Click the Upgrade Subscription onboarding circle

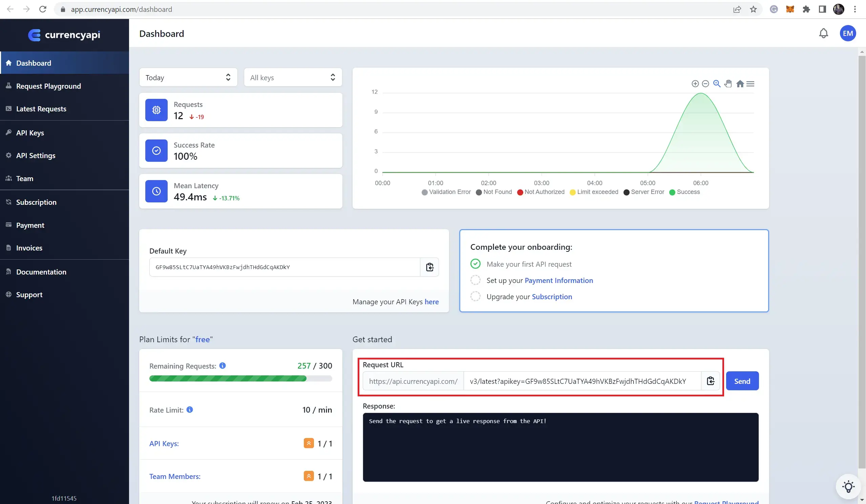pyautogui.click(x=475, y=297)
